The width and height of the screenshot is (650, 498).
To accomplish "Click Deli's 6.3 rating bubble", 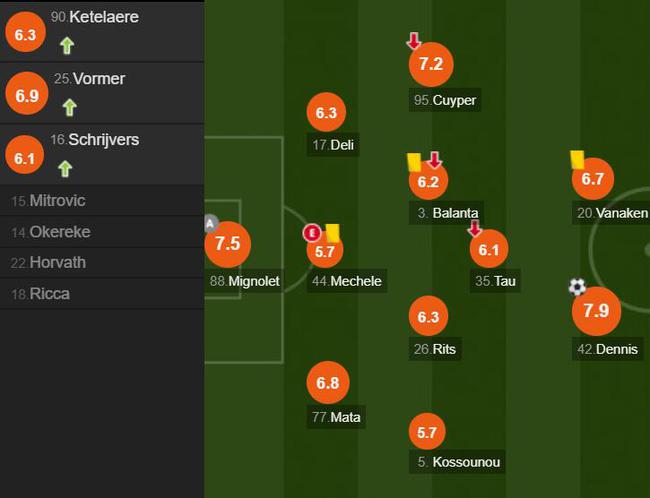I will pos(326,112).
